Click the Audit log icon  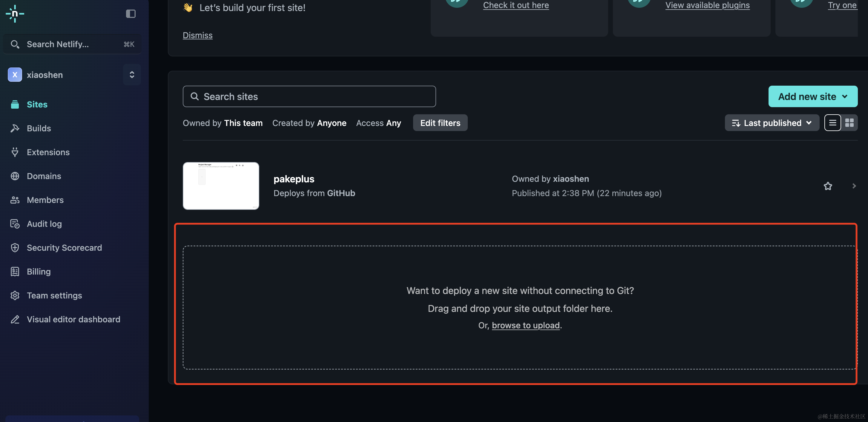(x=15, y=224)
